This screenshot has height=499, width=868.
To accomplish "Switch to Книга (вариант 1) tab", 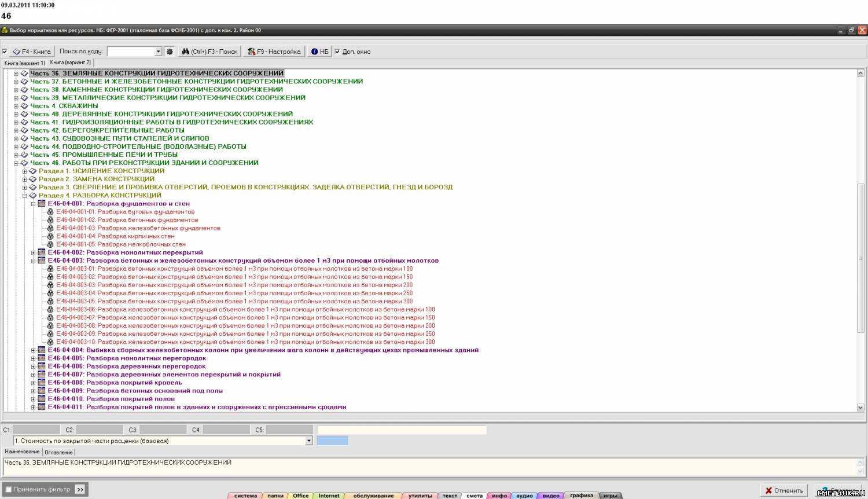I will click(x=24, y=63).
